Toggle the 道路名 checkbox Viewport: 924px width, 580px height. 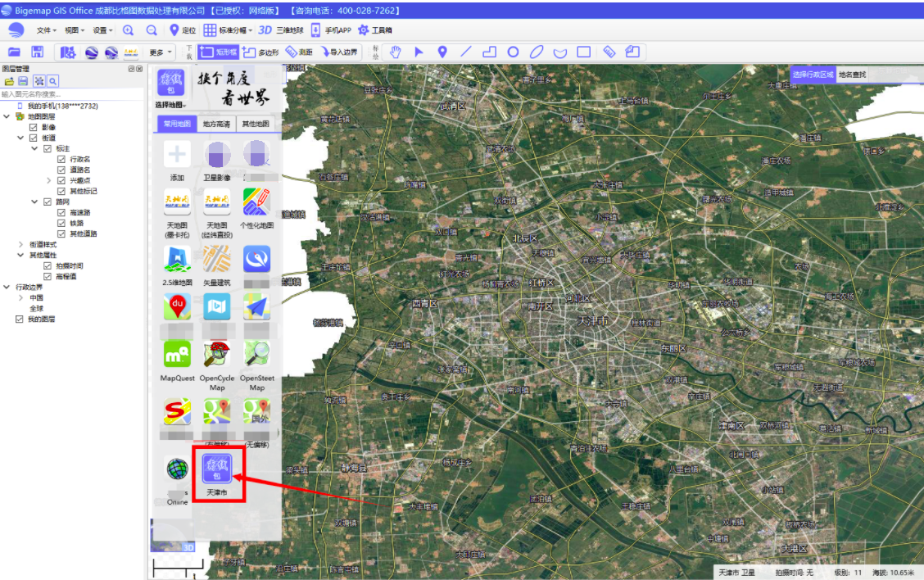[x=61, y=170]
